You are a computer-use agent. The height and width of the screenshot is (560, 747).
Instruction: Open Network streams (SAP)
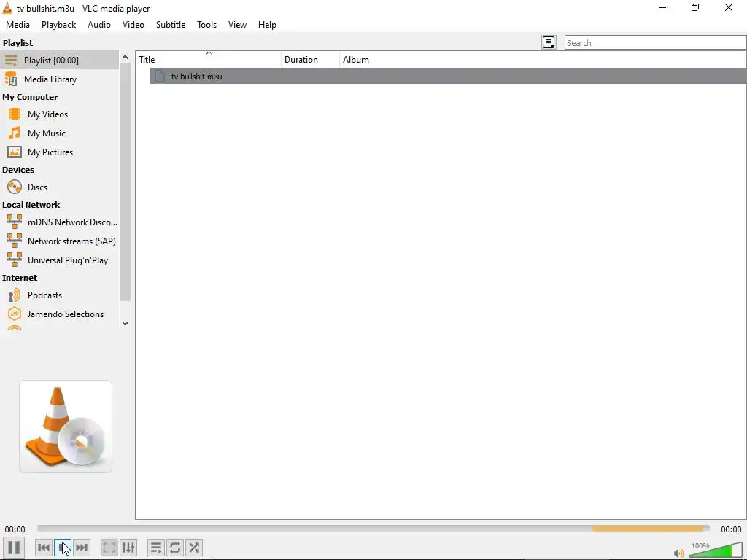click(59, 241)
